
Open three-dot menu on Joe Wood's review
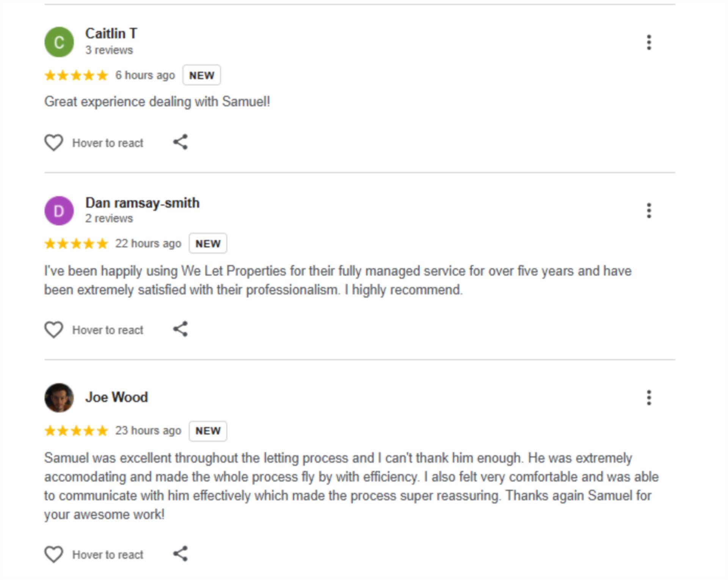(649, 398)
